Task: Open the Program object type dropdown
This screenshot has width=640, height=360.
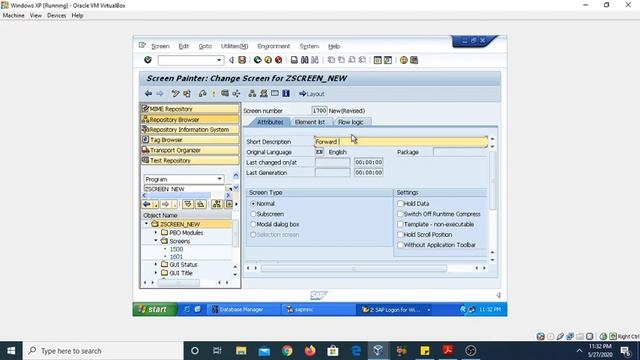Action: click(219, 179)
